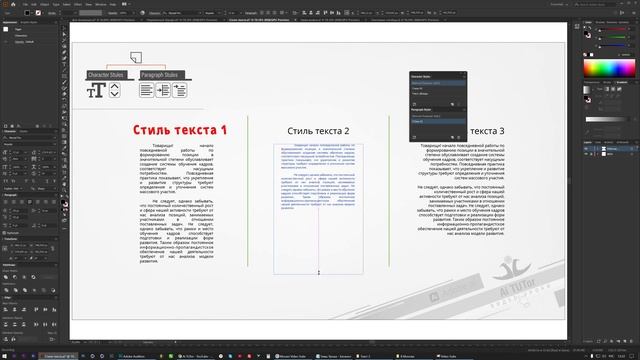Select the Direct Selection tool
640x360 pixels.
coord(64,34)
